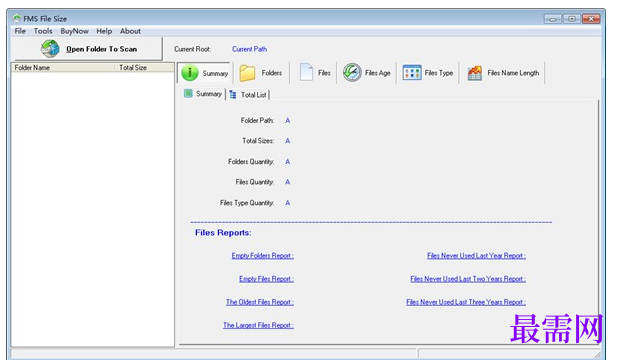Click the Folder Path value
Image resolution: width=622 pixels, height=360 pixels.
click(x=288, y=121)
